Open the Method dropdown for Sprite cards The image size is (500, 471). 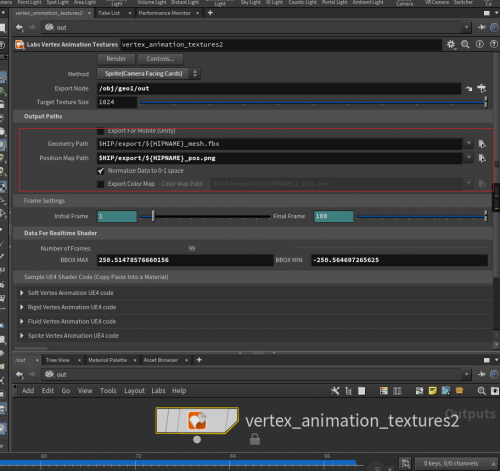(148, 74)
